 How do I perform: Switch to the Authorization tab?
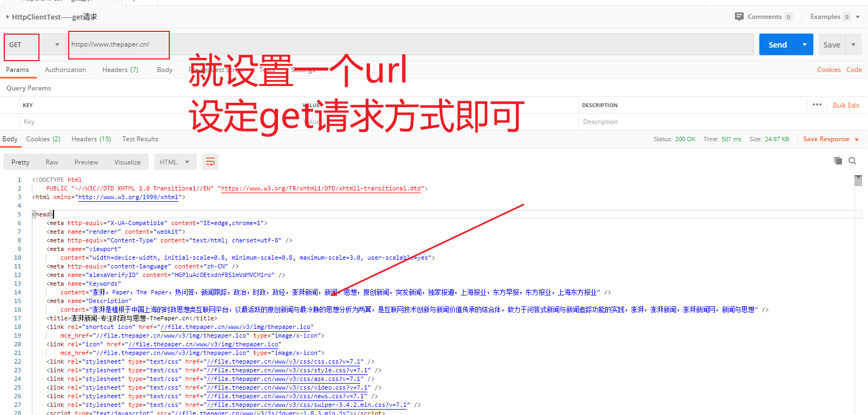click(x=65, y=70)
